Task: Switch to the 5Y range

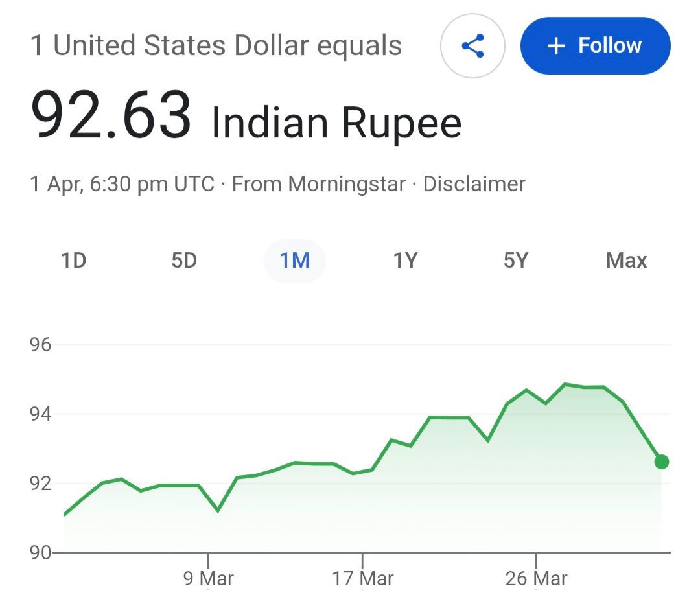Action: (x=516, y=261)
